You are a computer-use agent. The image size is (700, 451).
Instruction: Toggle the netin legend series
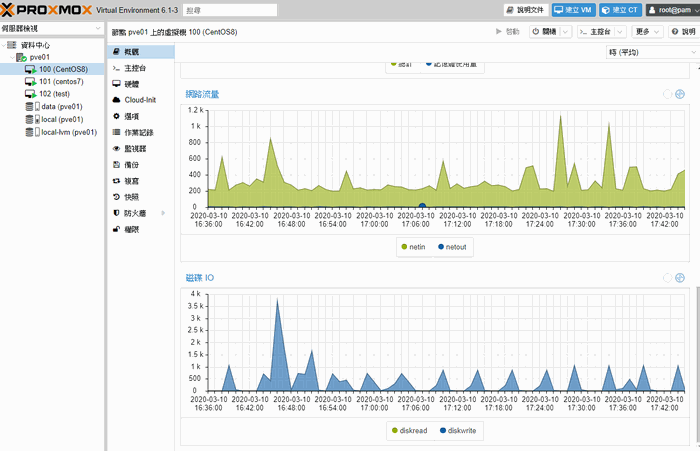(x=413, y=247)
